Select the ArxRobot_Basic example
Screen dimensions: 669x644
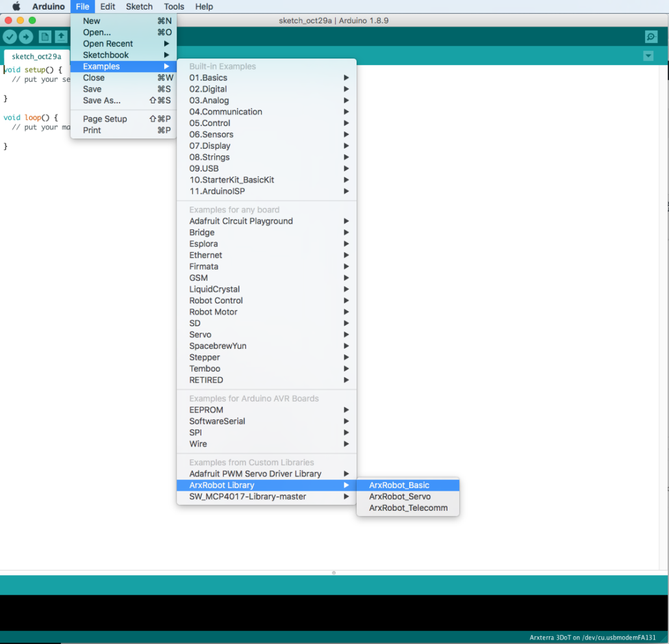[x=399, y=485]
